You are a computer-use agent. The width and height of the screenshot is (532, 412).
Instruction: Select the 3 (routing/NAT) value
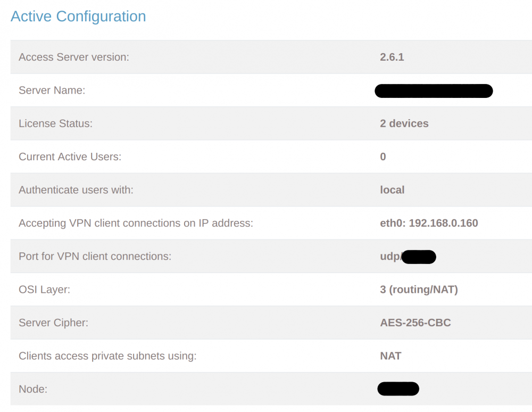pyautogui.click(x=419, y=290)
